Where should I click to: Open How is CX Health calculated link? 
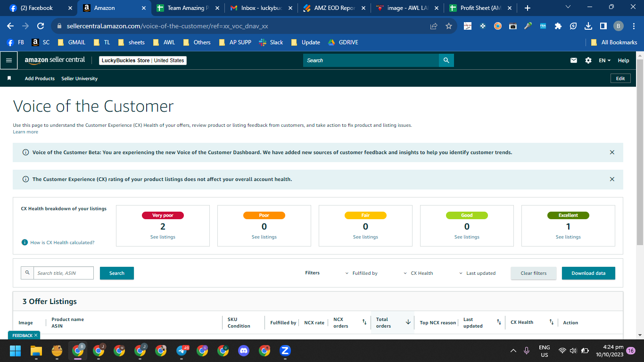point(62,242)
